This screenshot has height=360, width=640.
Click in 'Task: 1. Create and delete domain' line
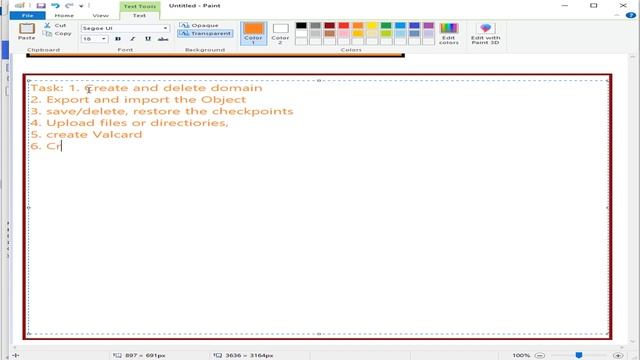point(147,88)
